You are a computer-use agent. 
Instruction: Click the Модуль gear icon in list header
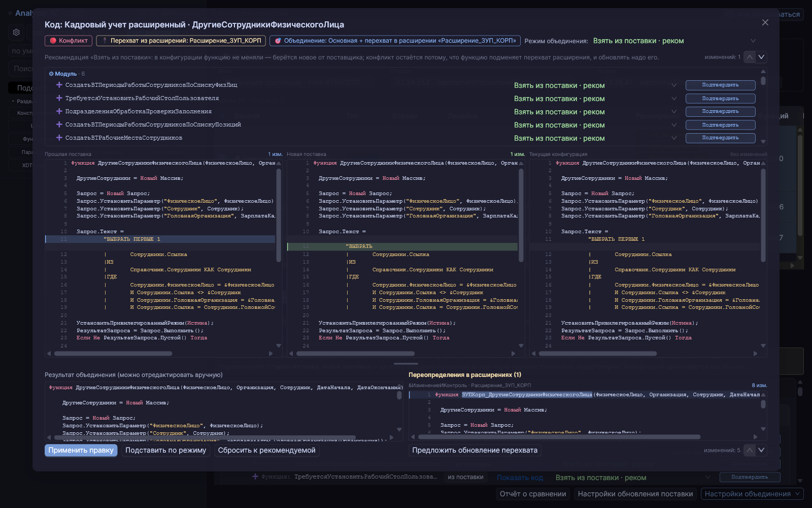click(x=51, y=74)
